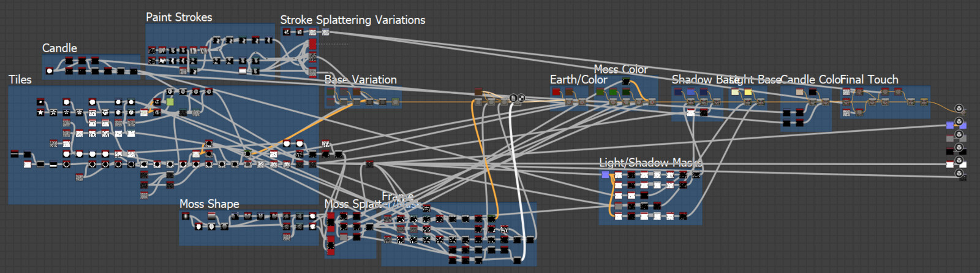This screenshot has width=980, height=273.
Task: Click the 'Moss Shape' frame title
Action: pyautogui.click(x=209, y=204)
